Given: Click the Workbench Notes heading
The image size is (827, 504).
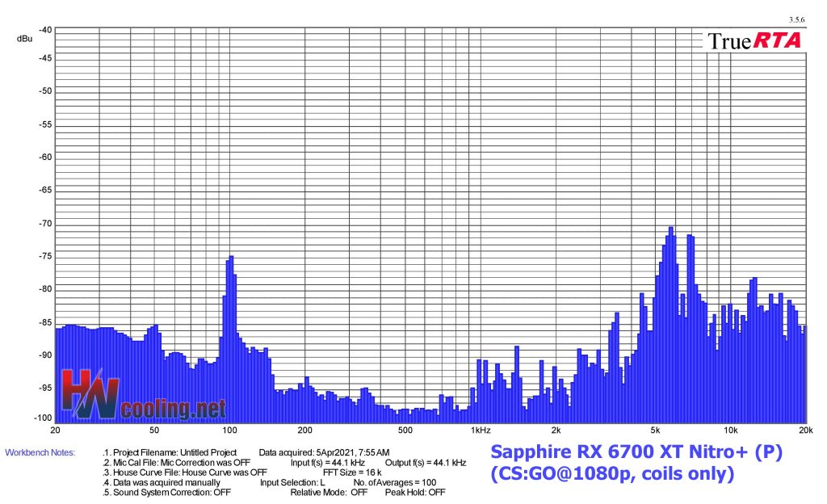Looking at the screenshot, I should point(40,452).
